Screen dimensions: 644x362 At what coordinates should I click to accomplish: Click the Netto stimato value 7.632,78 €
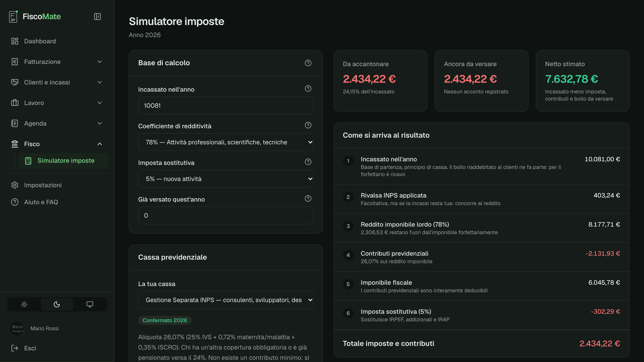coord(572,79)
